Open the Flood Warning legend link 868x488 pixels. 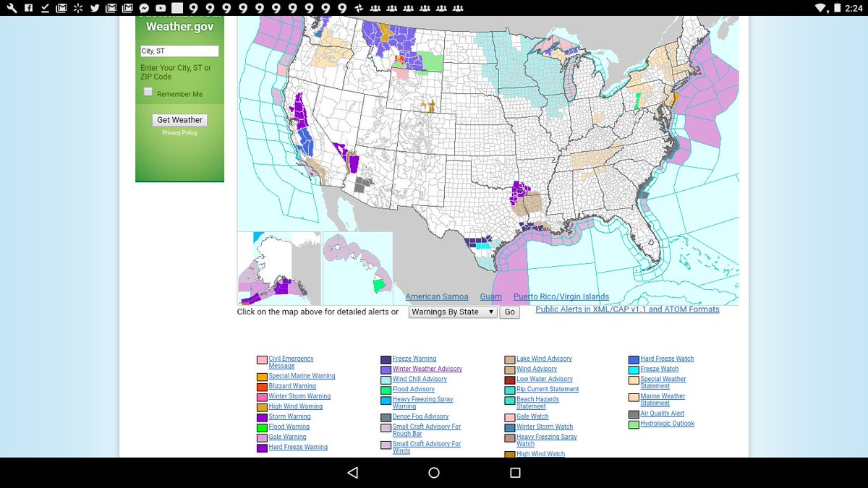pyautogui.click(x=289, y=427)
